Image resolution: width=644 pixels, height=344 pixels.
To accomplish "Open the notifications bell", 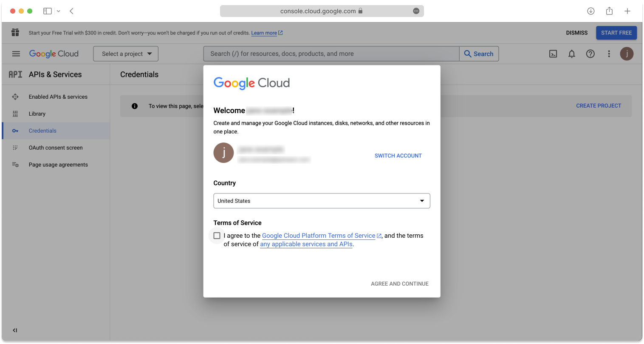I will tap(571, 54).
